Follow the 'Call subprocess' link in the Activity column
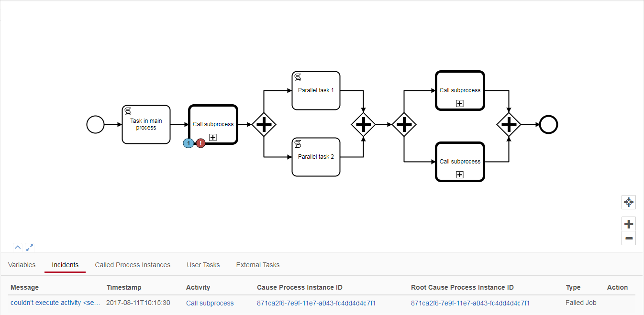644x315 pixels. 210,303
